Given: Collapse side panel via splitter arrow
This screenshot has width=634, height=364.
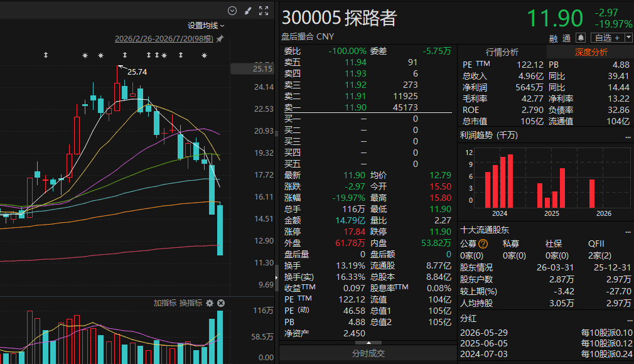Looking at the screenshot, I should tap(277, 277).
